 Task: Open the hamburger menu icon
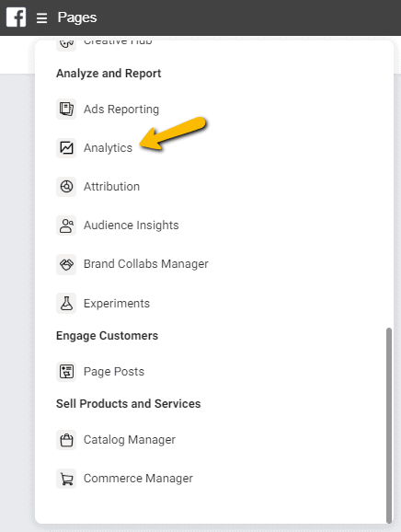click(x=41, y=18)
